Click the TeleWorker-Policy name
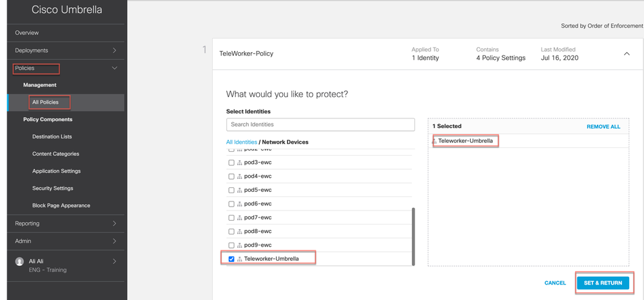 pyautogui.click(x=246, y=54)
